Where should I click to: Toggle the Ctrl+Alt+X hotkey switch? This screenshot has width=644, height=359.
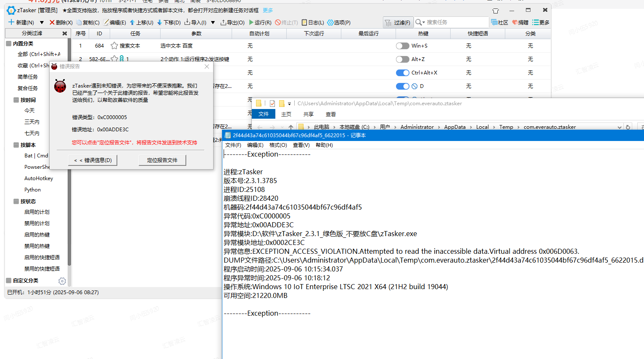coord(403,73)
